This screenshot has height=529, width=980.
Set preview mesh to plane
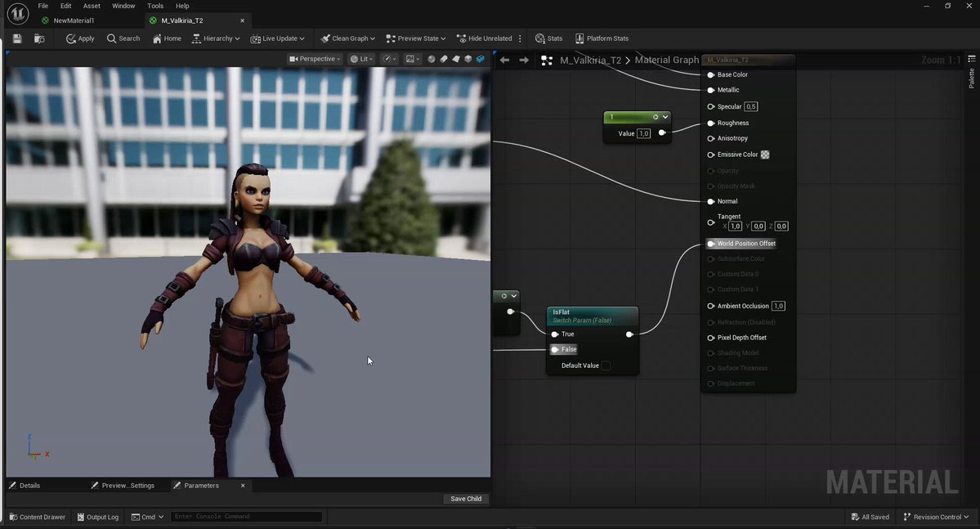point(455,59)
